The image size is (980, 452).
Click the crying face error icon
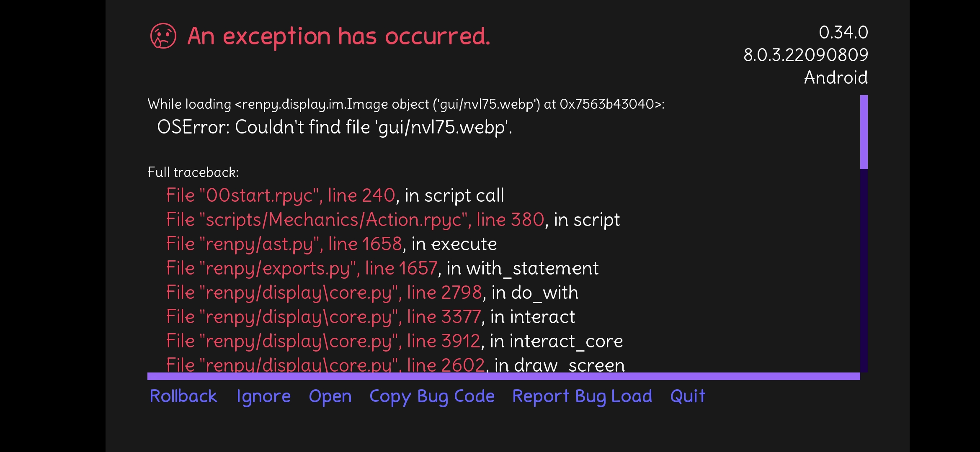pos(163,36)
